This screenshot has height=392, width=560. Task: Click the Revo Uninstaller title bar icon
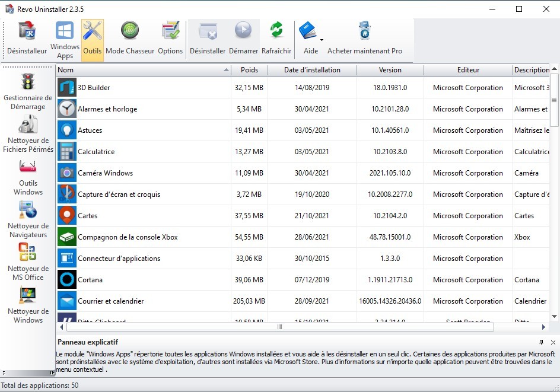point(9,9)
